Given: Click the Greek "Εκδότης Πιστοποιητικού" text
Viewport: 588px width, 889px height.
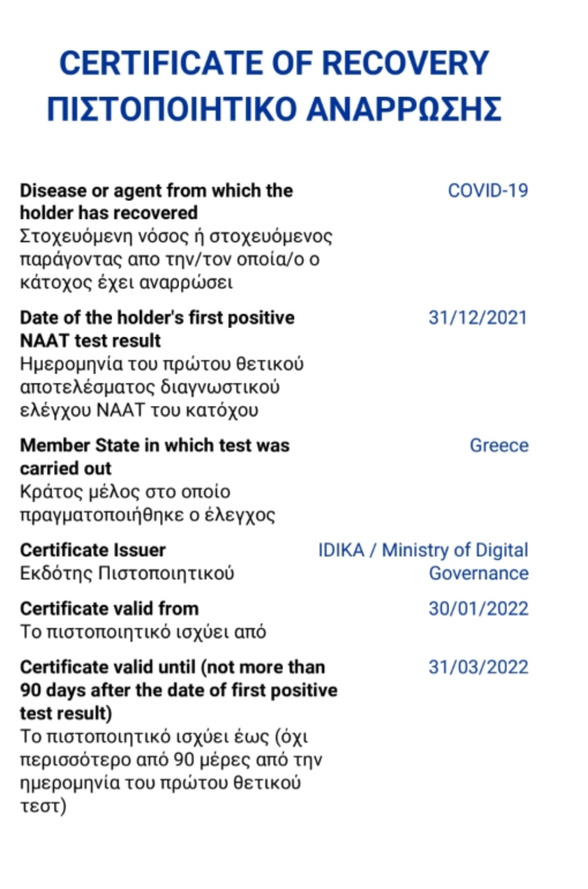Looking at the screenshot, I should click(x=127, y=574).
